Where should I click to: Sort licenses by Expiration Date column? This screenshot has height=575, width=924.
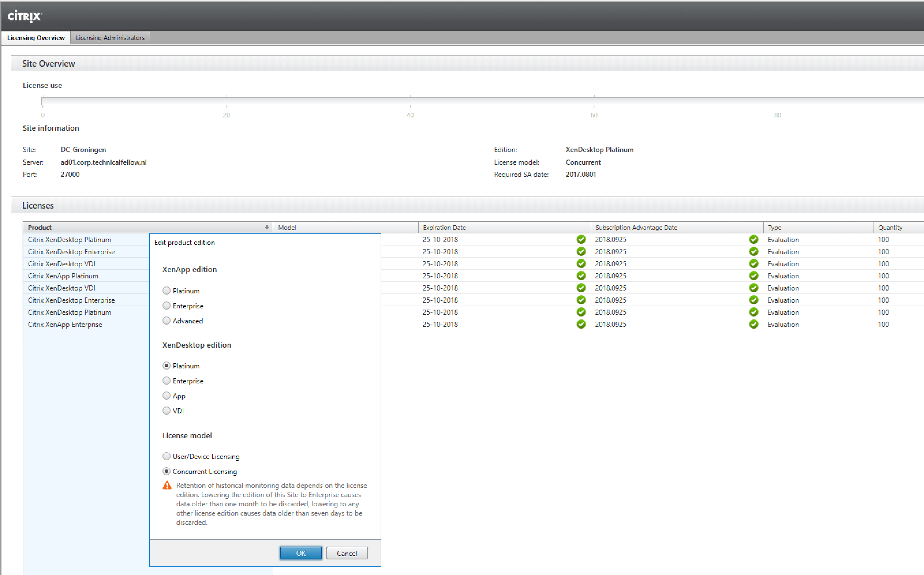[444, 227]
